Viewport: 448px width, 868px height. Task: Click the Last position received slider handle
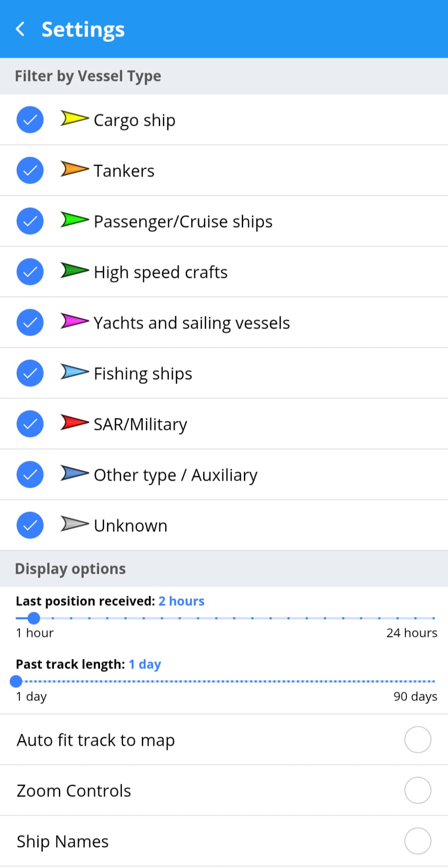tap(34, 618)
